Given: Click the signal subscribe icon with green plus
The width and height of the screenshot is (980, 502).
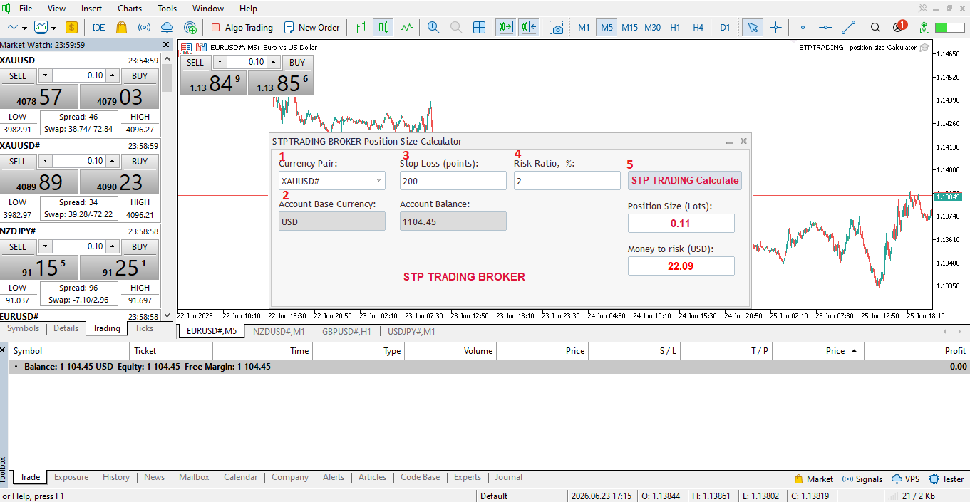Looking at the screenshot, I should pos(190,28).
